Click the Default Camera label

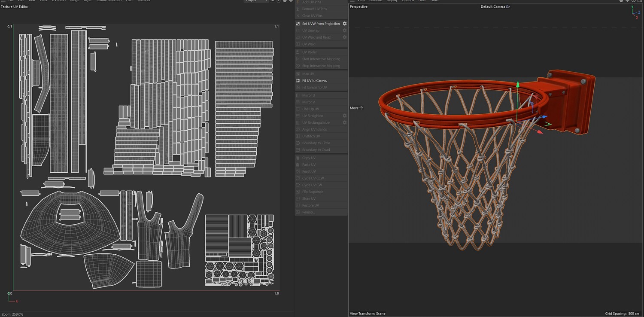493,6
